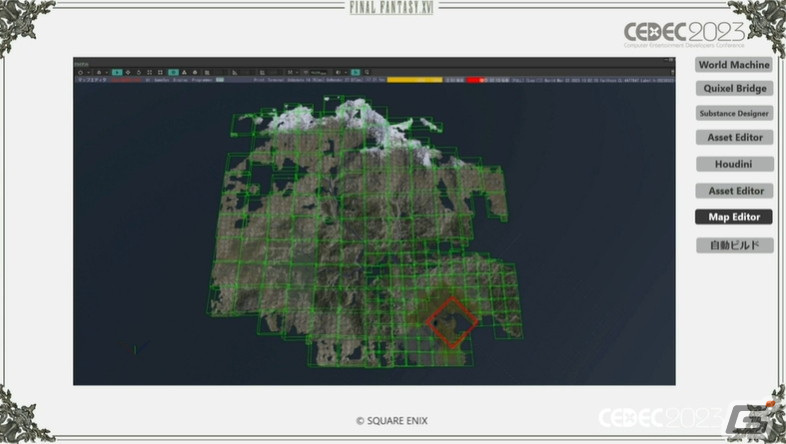Open dropdown arrow beside the circle icon
This screenshot has width=786, height=444.
pyautogui.click(x=88, y=73)
